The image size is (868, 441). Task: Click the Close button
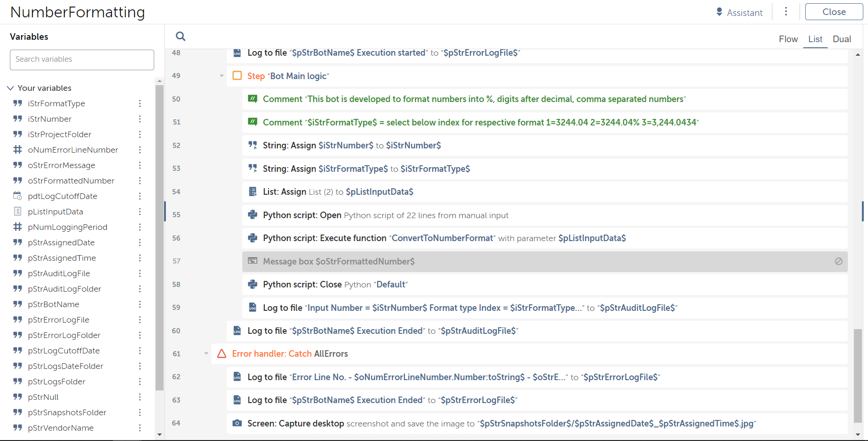pos(834,12)
